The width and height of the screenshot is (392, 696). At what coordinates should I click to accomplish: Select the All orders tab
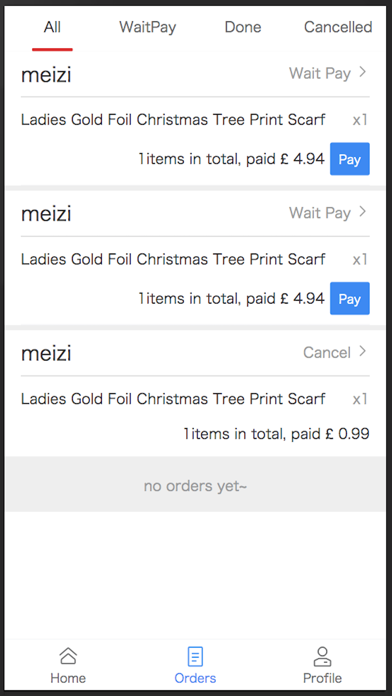[x=52, y=27]
